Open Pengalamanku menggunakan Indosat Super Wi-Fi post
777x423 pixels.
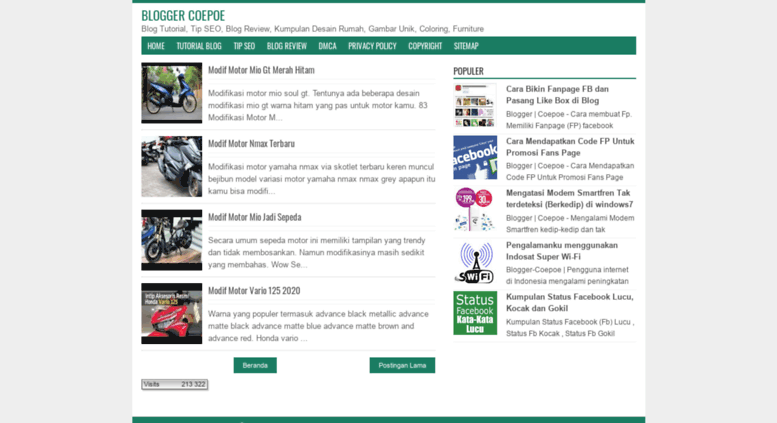(x=561, y=251)
